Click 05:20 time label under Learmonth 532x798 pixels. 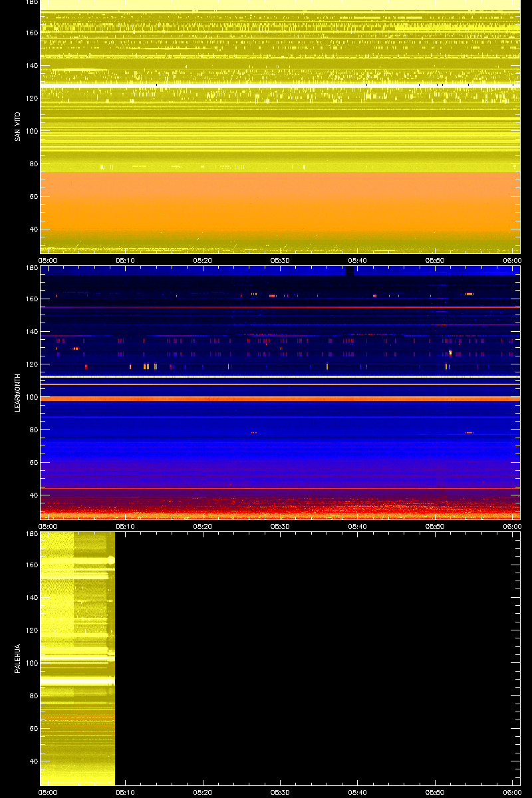(203, 526)
